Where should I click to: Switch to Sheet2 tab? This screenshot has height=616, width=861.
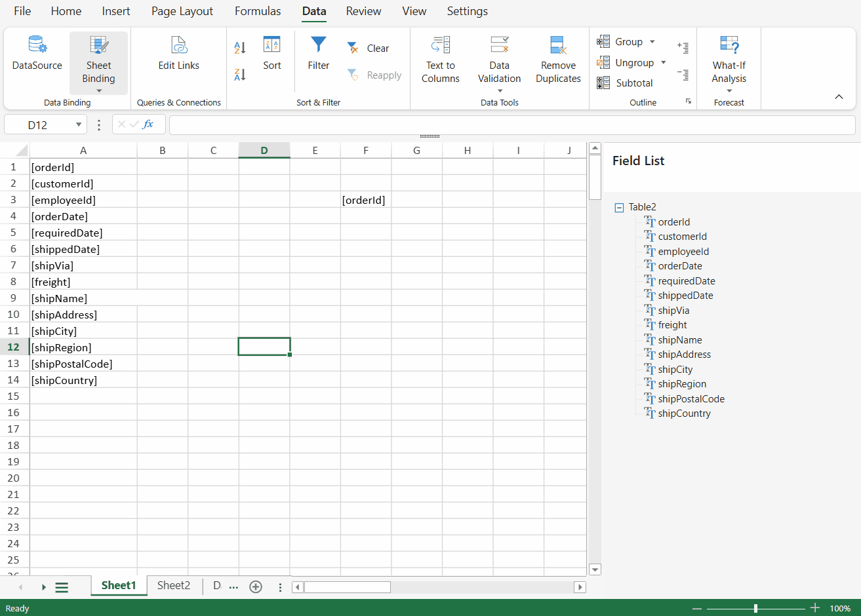click(174, 586)
